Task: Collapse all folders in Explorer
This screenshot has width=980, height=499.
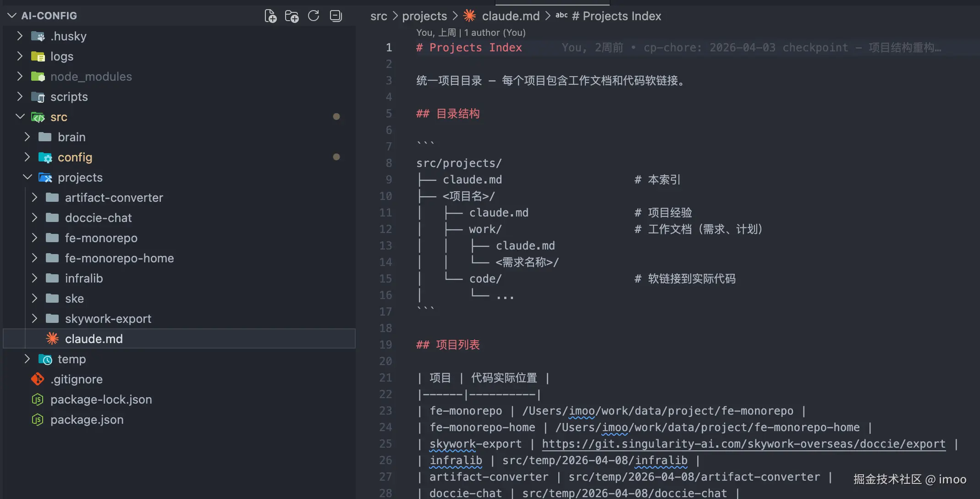Action: [336, 16]
